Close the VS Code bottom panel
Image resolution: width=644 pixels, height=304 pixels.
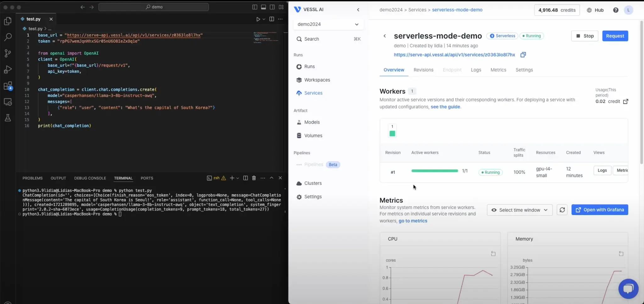pyautogui.click(x=280, y=178)
